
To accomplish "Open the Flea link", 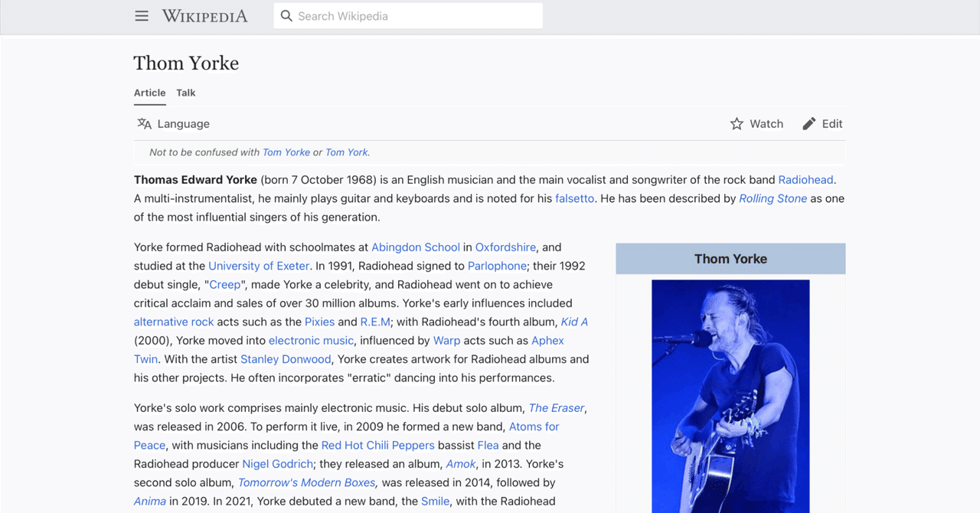I will (x=488, y=445).
